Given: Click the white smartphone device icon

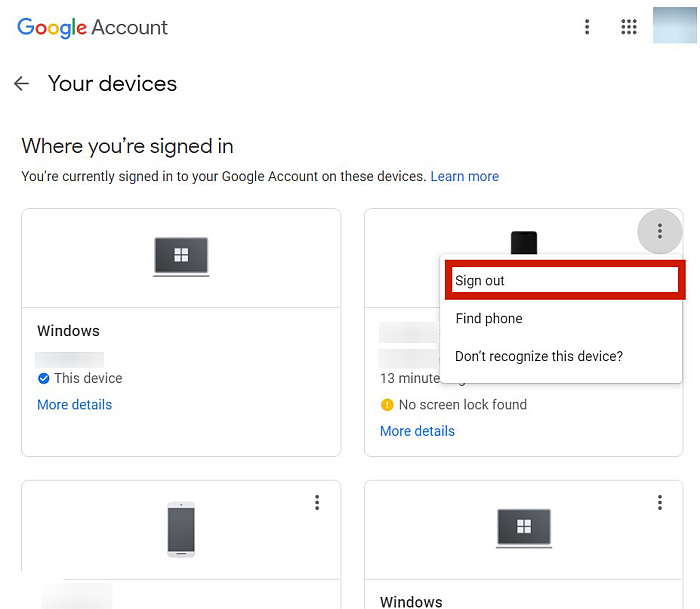Looking at the screenshot, I should [181, 530].
